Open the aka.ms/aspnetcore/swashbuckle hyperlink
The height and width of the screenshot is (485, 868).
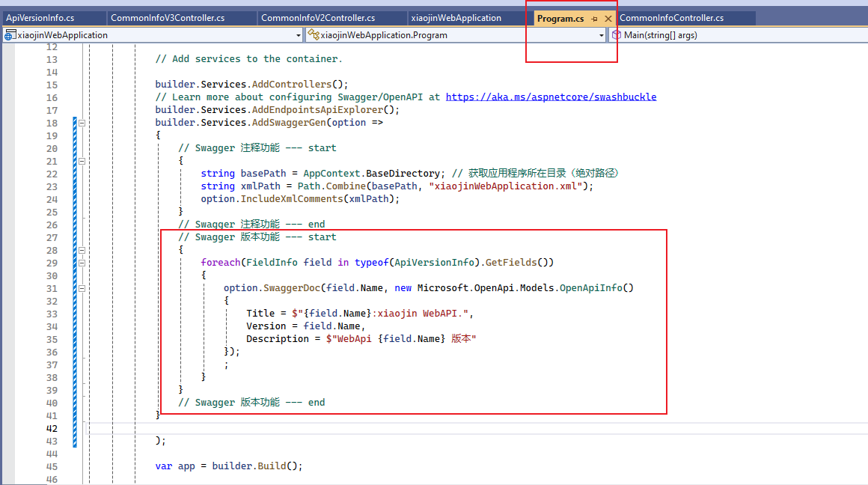click(551, 97)
